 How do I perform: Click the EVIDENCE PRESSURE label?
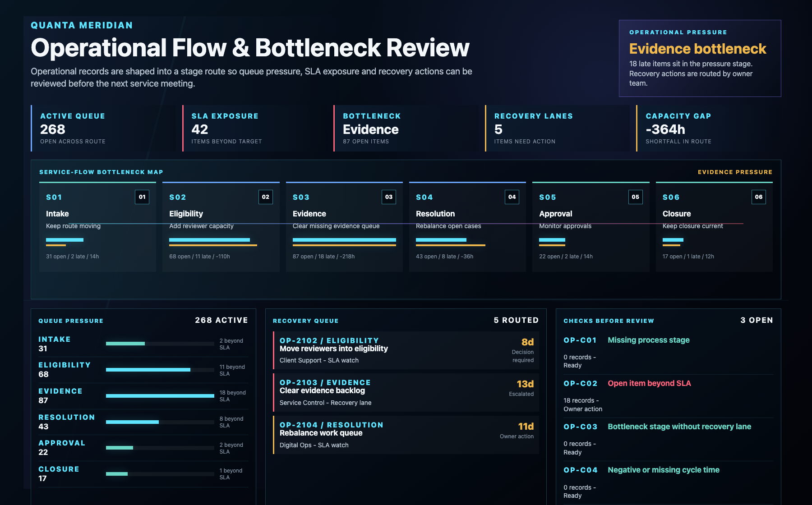[735, 172]
